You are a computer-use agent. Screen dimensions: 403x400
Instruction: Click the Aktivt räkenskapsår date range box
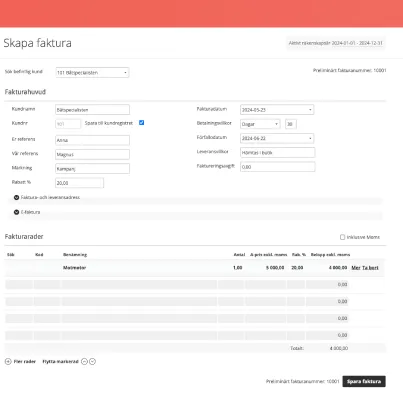(336, 43)
